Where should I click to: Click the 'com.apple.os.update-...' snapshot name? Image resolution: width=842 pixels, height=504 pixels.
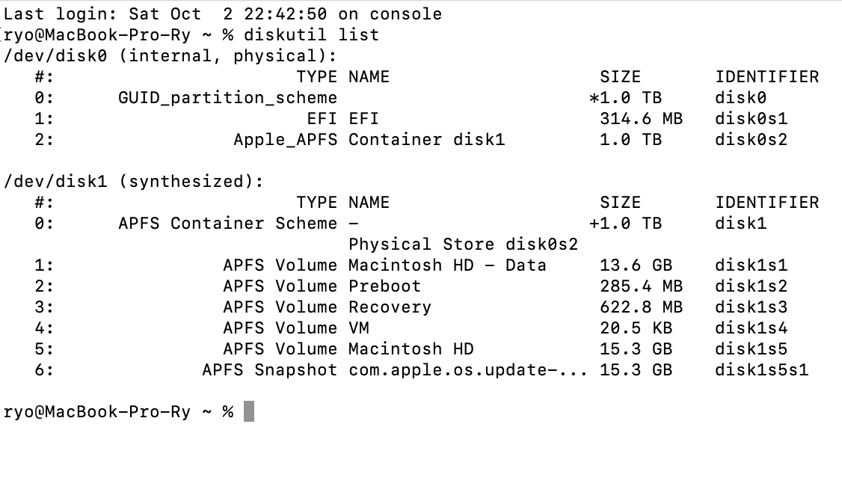click(x=468, y=370)
